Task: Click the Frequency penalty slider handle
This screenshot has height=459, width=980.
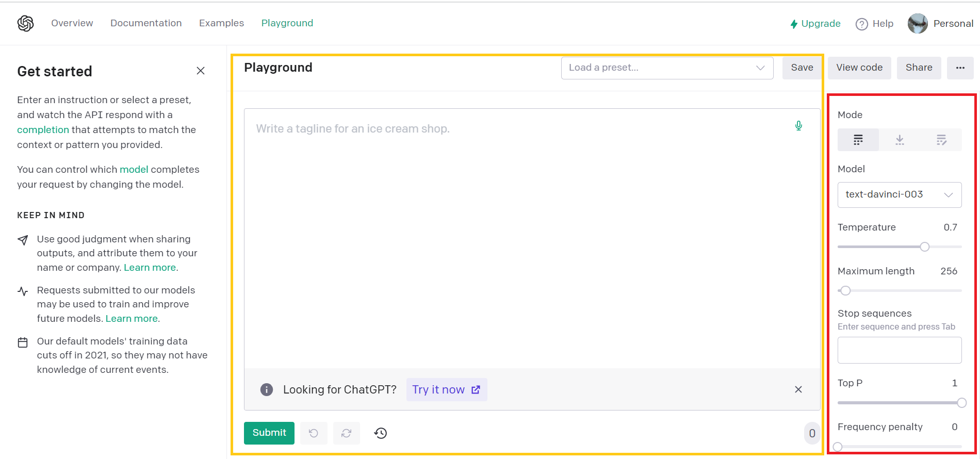Action: point(838,447)
